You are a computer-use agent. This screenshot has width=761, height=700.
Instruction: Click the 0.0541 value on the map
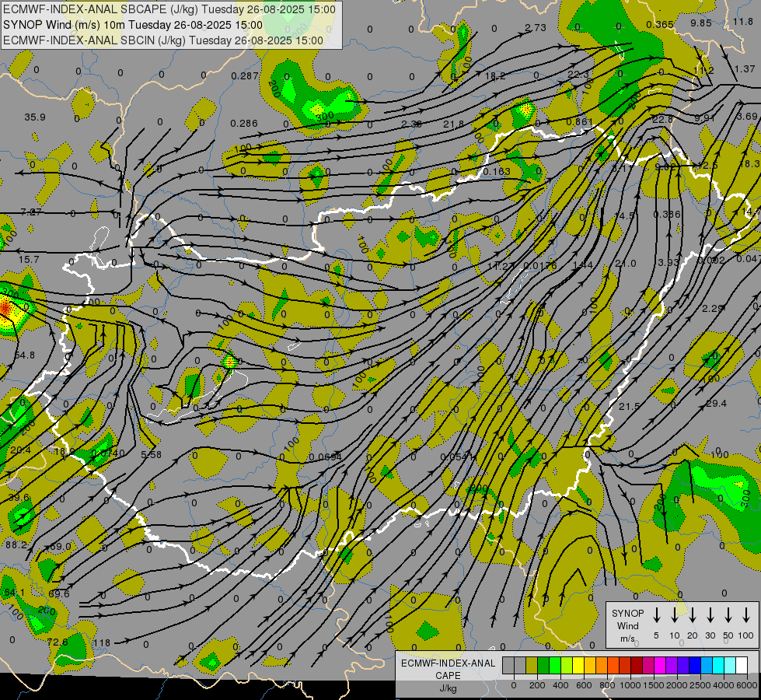point(457,457)
